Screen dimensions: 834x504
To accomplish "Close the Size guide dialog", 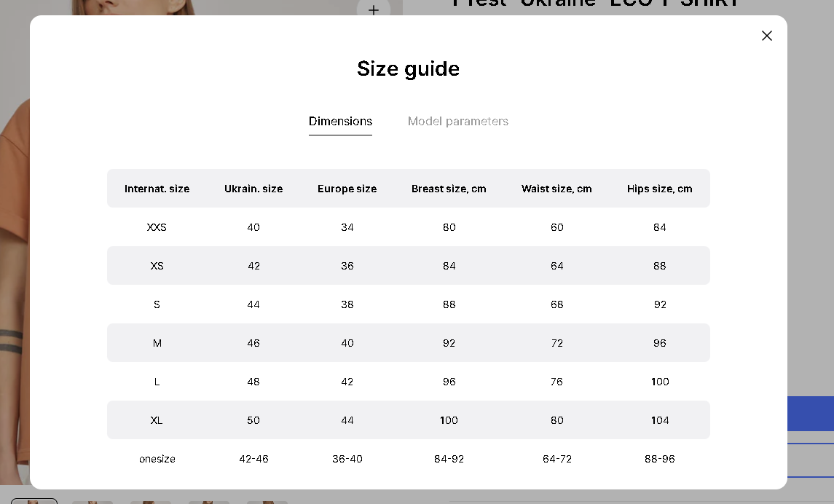I will (x=766, y=36).
